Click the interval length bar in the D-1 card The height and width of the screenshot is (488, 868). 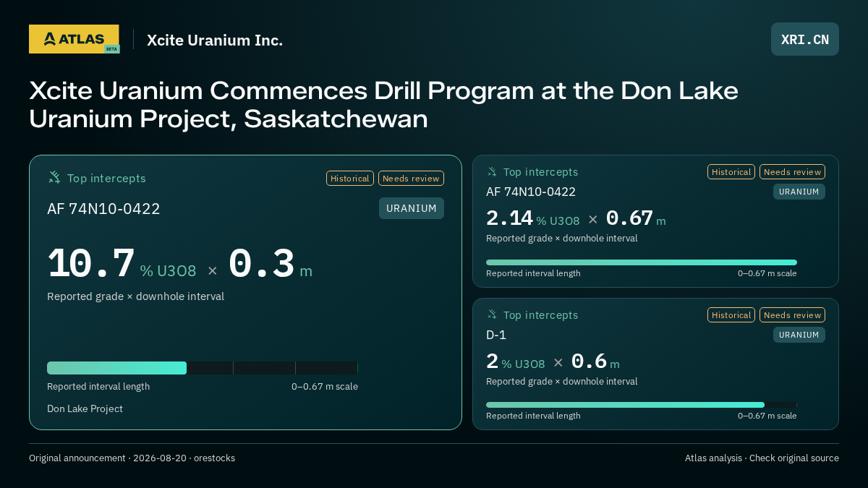(x=642, y=405)
